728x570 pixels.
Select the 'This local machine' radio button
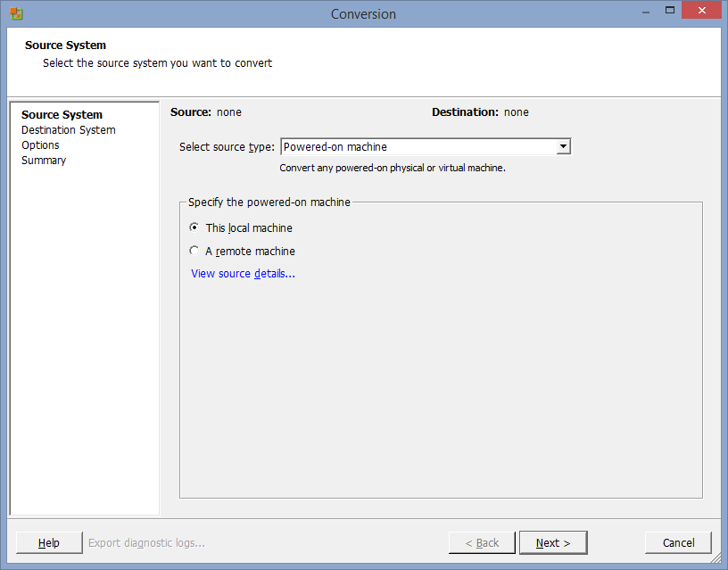195,227
